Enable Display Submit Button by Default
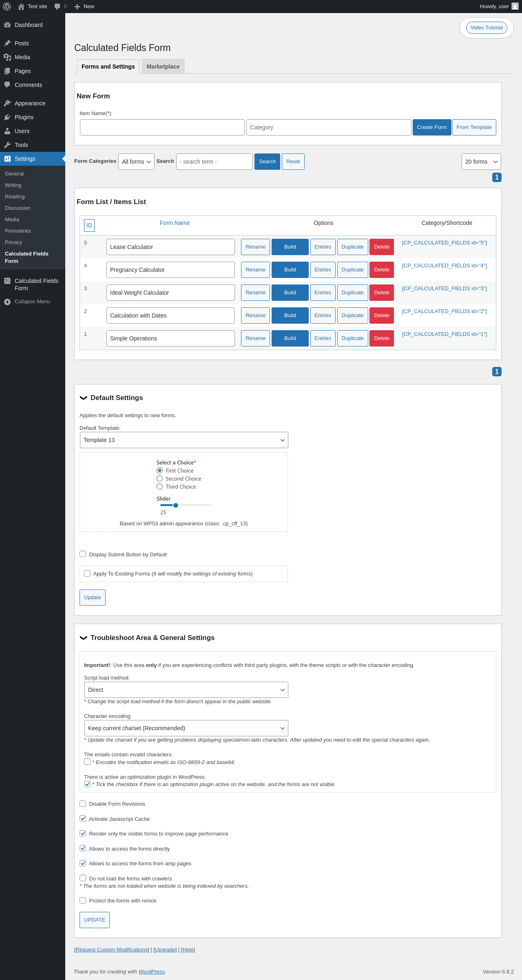 (x=83, y=554)
